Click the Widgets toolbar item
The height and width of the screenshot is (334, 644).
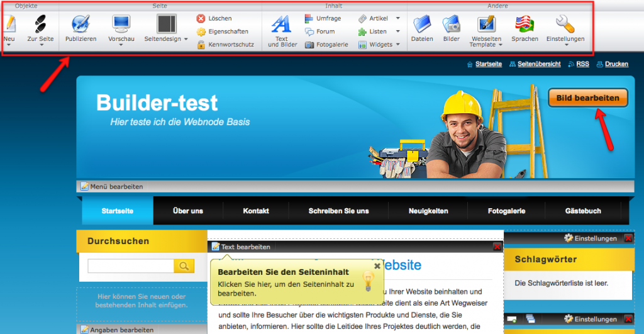click(375, 45)
